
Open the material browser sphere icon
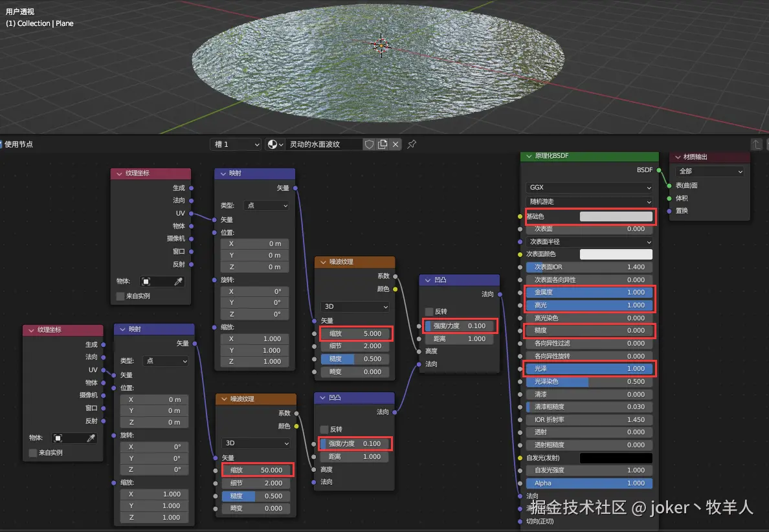pyautogui.click(x=273, y=144)
